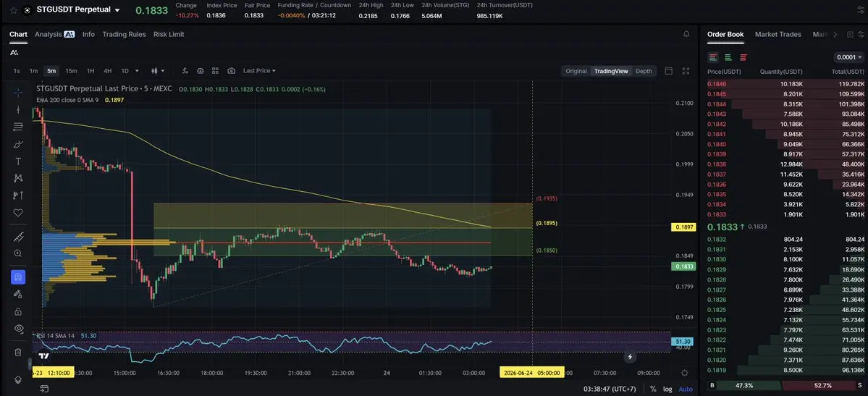Screen dimensions: 868x396
Task: Take a chart snapshot with camera icon
Action: coord(232,71)
